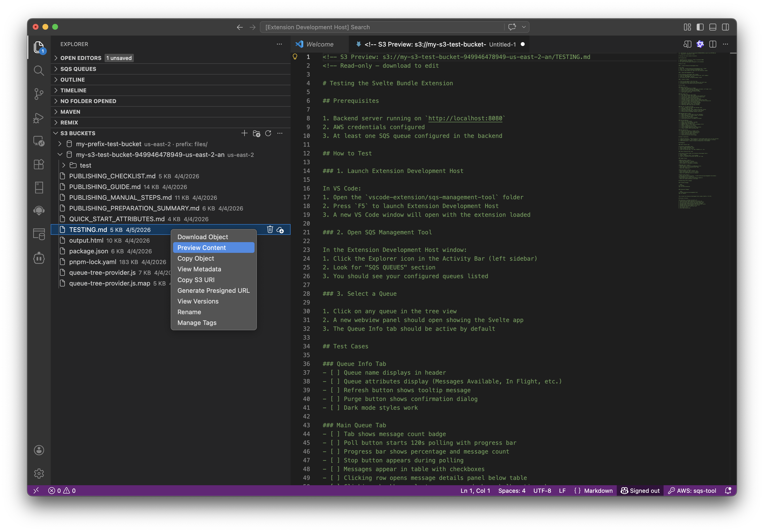Click Ln 1, Col 1 cursor position
Viewport: 764px width, 532px height.
[475, 490]
